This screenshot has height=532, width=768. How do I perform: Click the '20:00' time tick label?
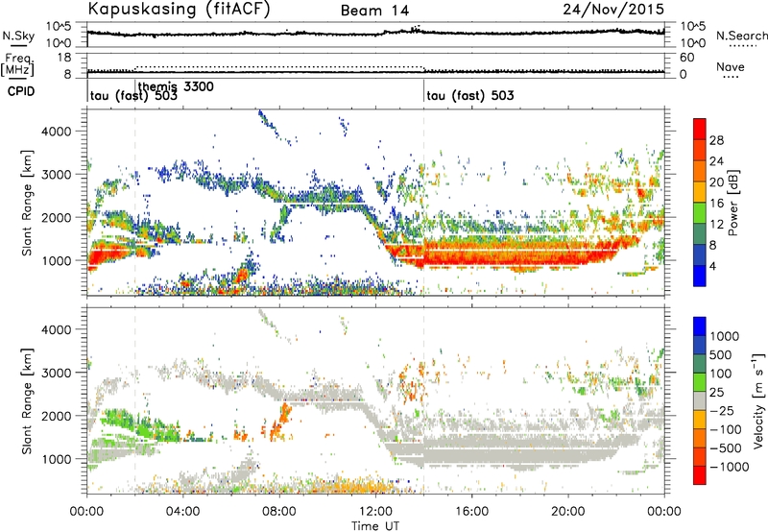[567, 511]
